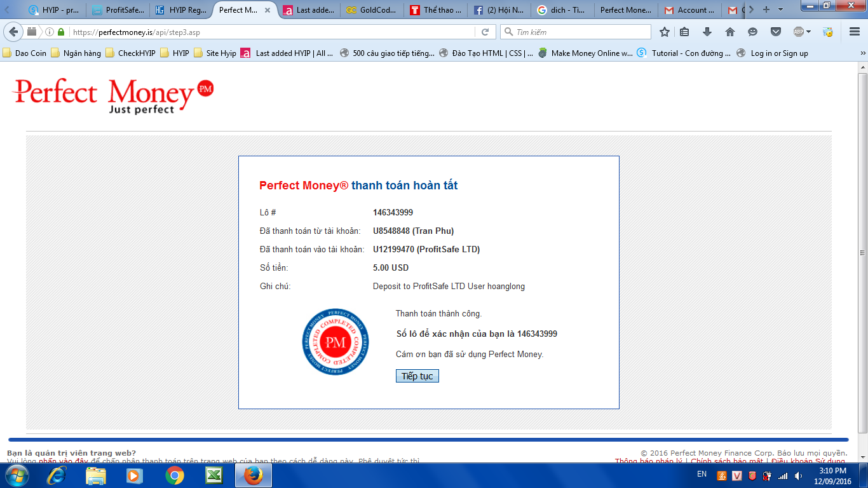Open the list all tabs dropdown arrow
Viewport: 868px width, 488px height.
point(780,10)
